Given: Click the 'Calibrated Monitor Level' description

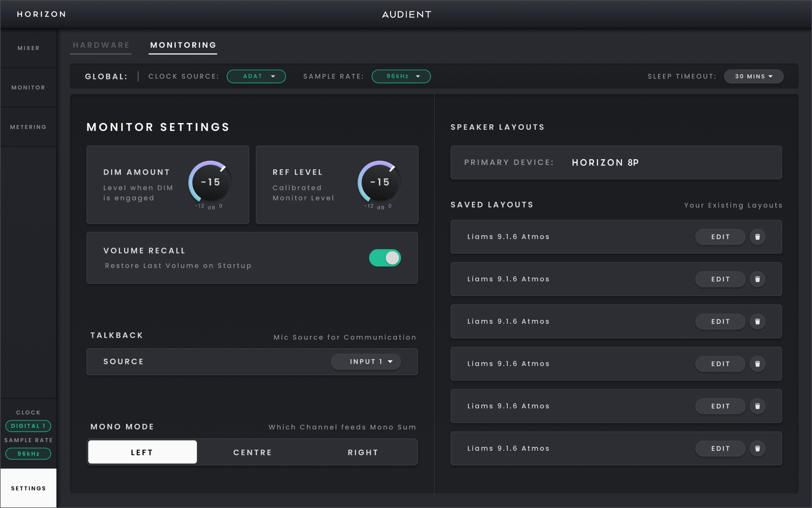Looking at the screenshot, I should (x=303, y=193).
